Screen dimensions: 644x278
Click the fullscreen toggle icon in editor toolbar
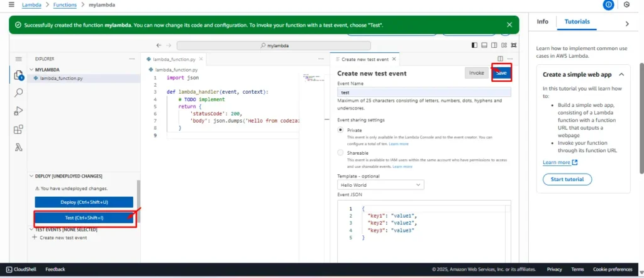(513, 45)
